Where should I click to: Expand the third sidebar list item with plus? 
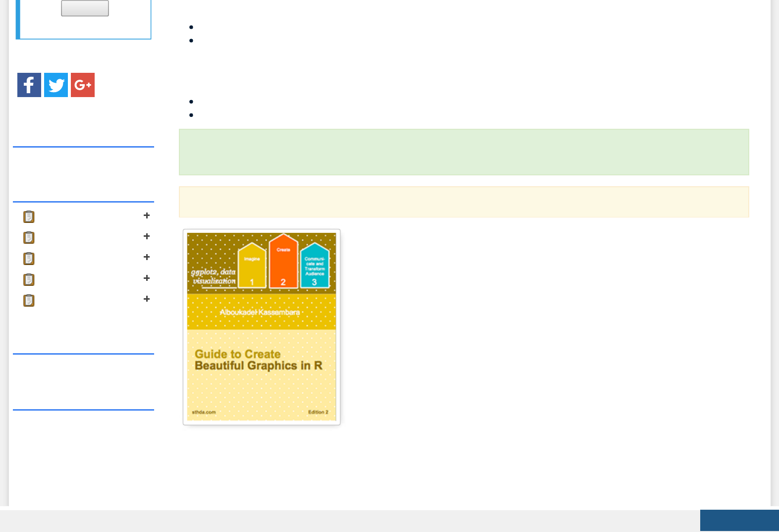(x=147, y=257)
